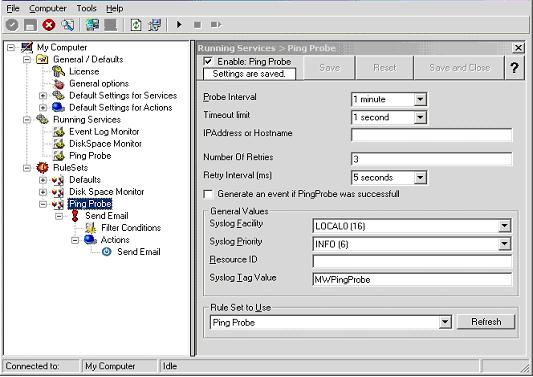Image resolution: width=533 pixels, height=377 pixels.
Task: Open the Retry Interval dropdown
Action: tap(420, 177)
